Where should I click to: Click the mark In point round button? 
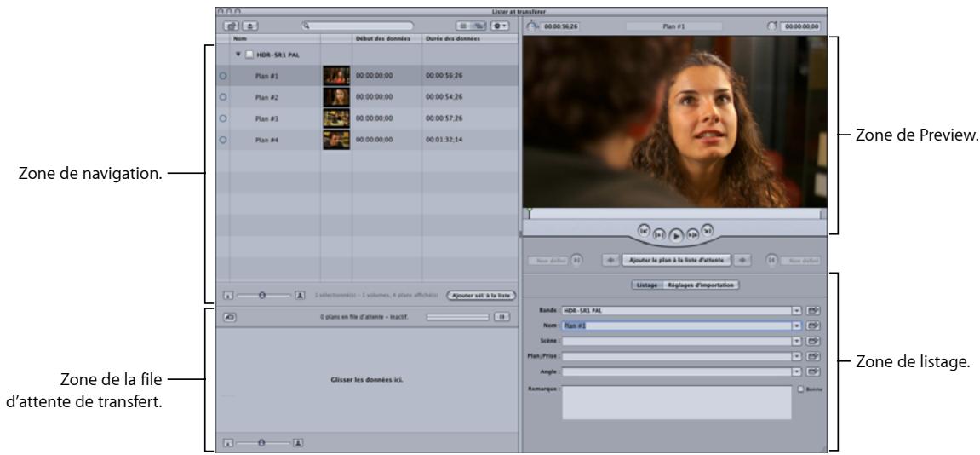576,261
